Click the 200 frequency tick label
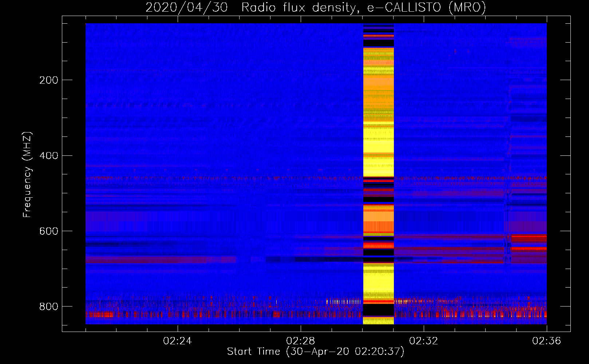The image size is (589, 364). point(49,80)
